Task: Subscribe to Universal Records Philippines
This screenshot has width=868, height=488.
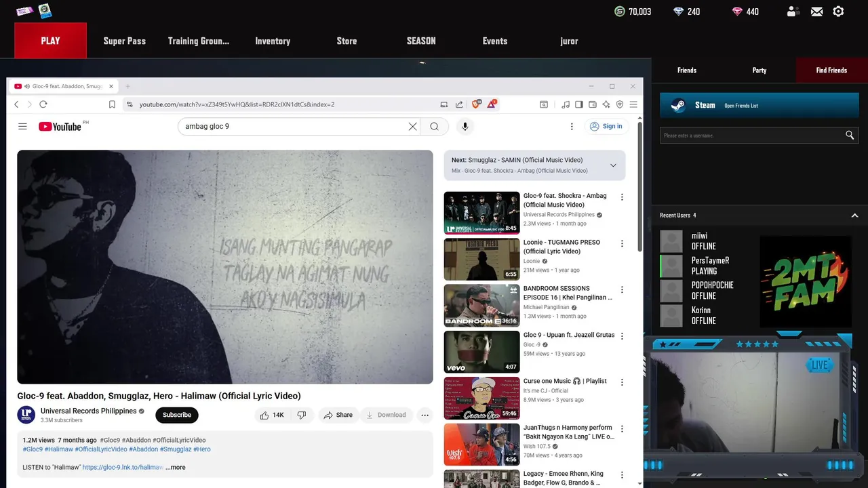Action: click(x=177, y=415)
